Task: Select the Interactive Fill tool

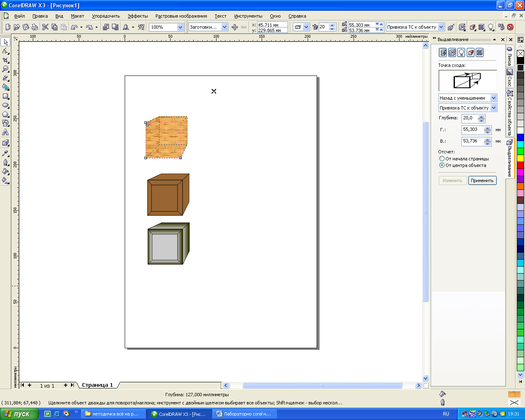Action: pyautogui.click(x=5, y=180)
